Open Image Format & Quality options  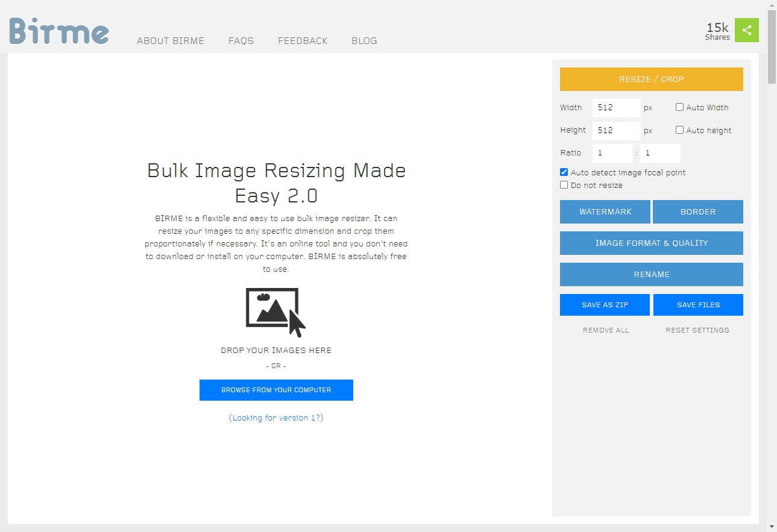coord(652,243)
